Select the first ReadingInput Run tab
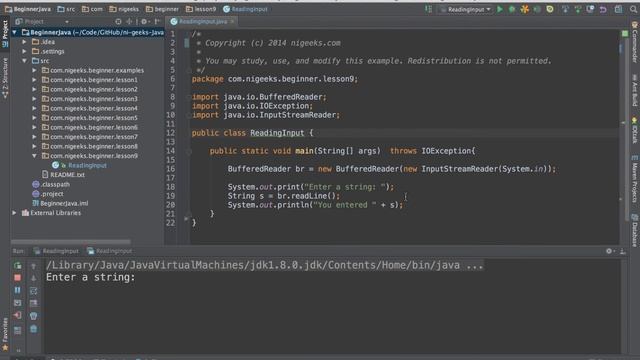The image size is (640, 360). pos(56,251)
